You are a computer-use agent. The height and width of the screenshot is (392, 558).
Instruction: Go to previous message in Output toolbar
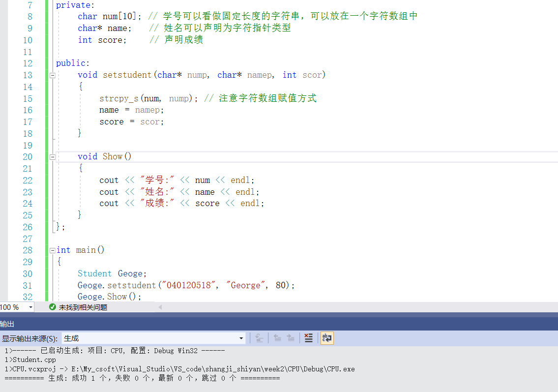tap(277, 338)
